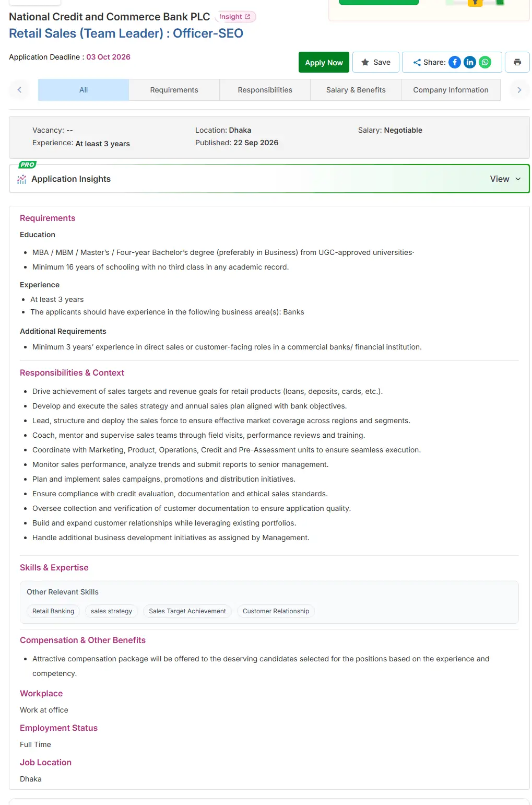Click the Customer Relationship skill tag
Viewport: 532px width, 805px height.
(x=276, y=611)
